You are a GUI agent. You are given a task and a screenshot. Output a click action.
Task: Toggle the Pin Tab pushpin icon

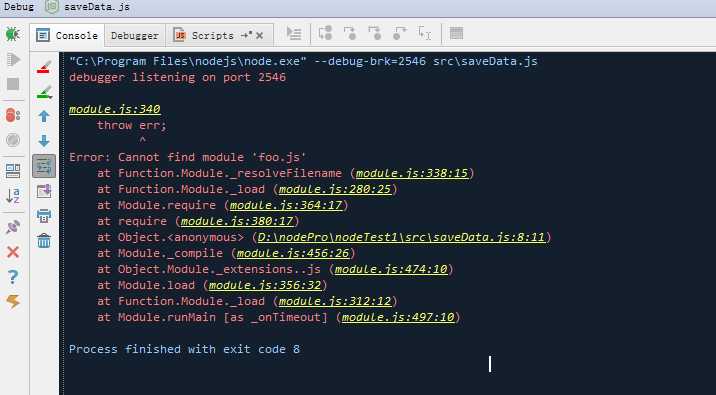[x=13, y=227]
